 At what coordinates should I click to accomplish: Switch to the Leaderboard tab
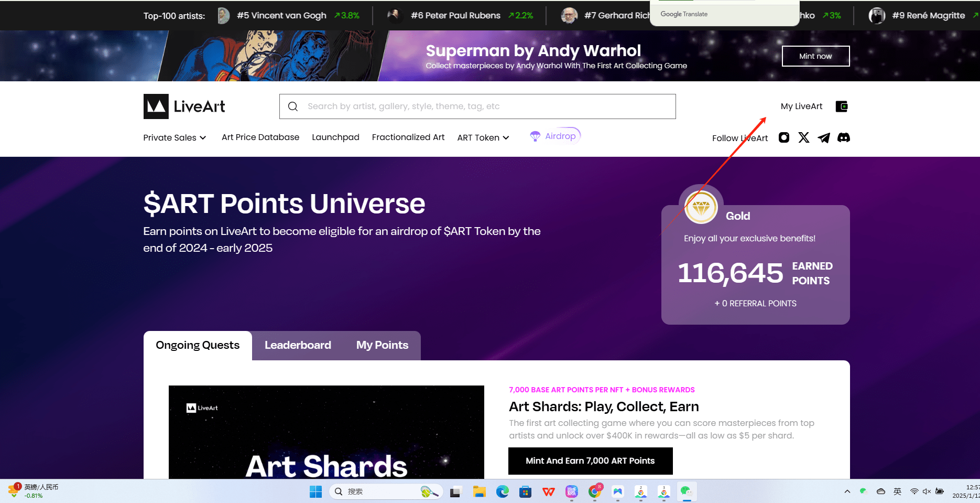298,345
